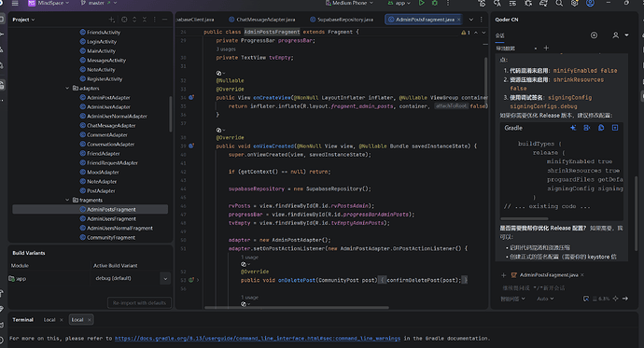Click the add new file plus in Project panel
This screenshot has height=348, width=644.
pos(112,20)
